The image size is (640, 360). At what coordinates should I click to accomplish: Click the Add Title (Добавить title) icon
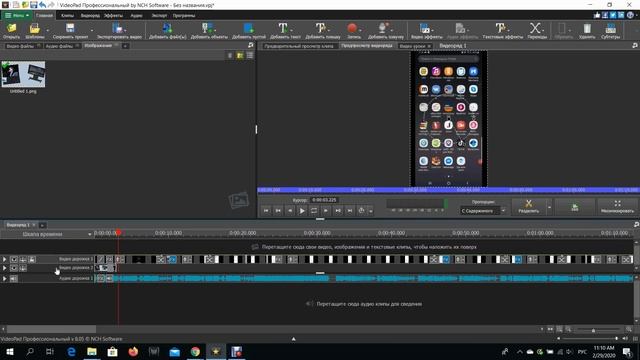coord(321,28)
